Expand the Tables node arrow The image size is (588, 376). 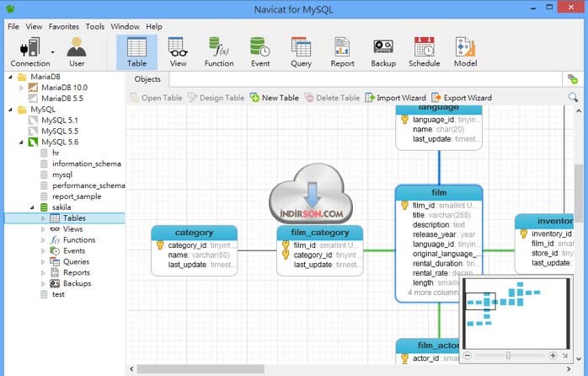pos(43,218)
